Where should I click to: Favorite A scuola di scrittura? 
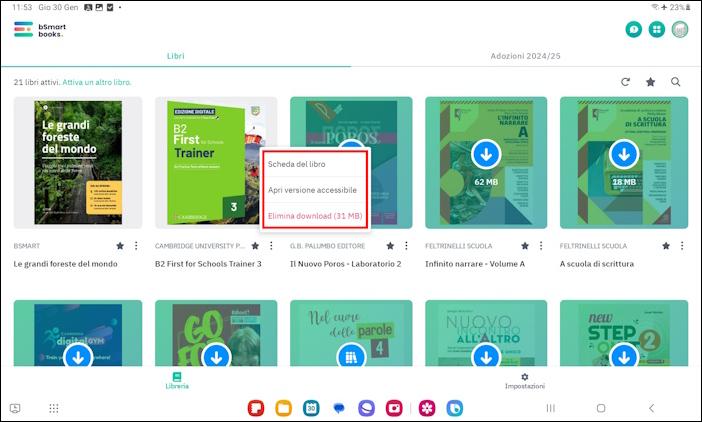click(x=666, y=246)
